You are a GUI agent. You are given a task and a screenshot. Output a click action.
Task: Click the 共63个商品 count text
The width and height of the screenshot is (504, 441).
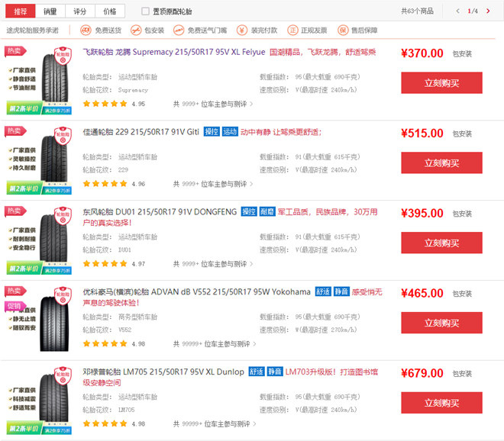pos(417,11)
